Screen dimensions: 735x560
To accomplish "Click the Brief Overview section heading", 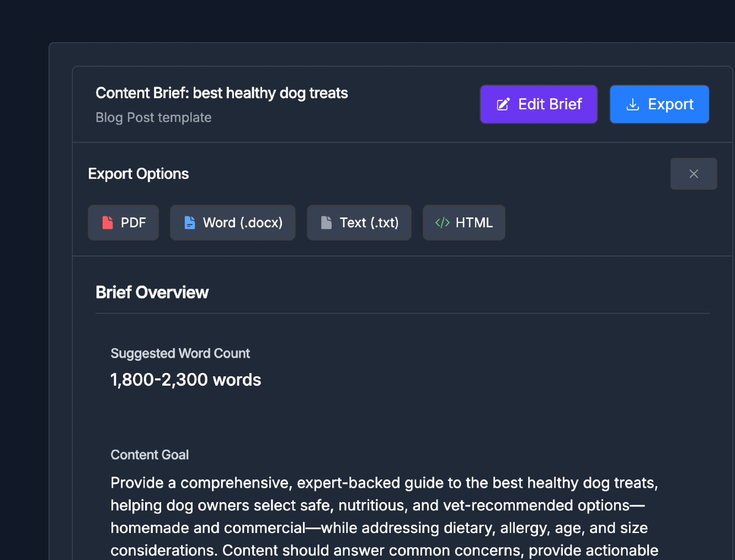I will coord(152,292).
